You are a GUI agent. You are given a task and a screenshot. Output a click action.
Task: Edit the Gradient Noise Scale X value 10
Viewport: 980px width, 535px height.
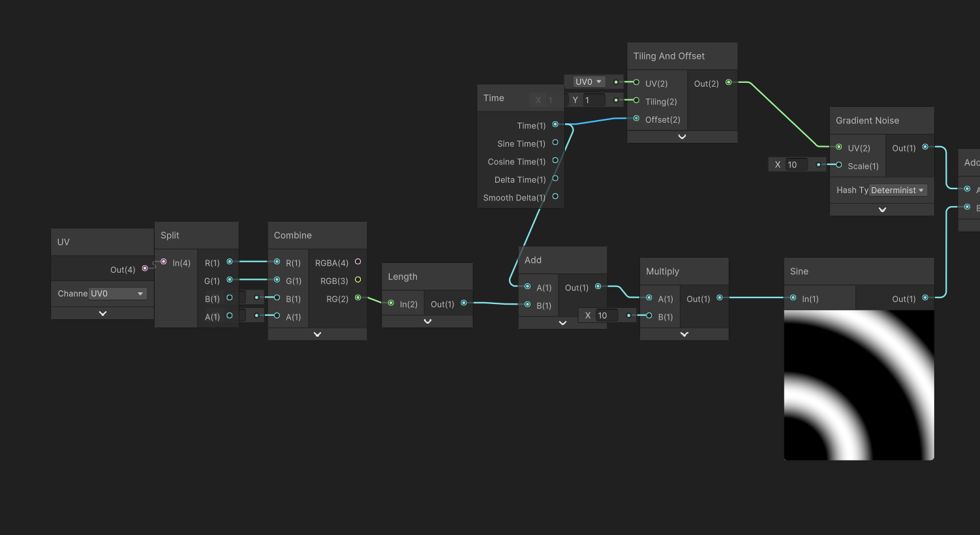[797, 165]
